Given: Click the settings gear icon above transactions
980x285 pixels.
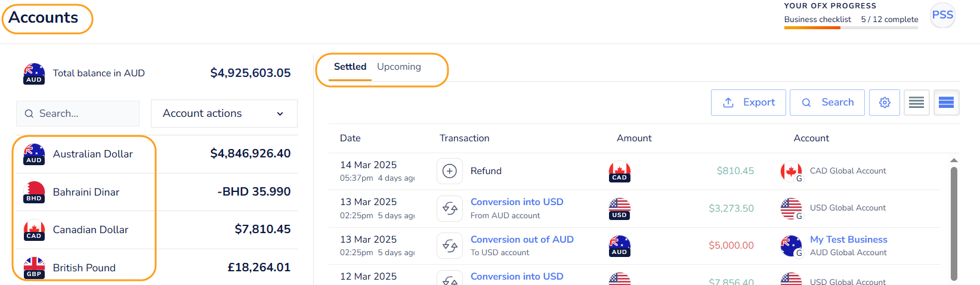Looking at the screenshot, I should click(885, 103).
